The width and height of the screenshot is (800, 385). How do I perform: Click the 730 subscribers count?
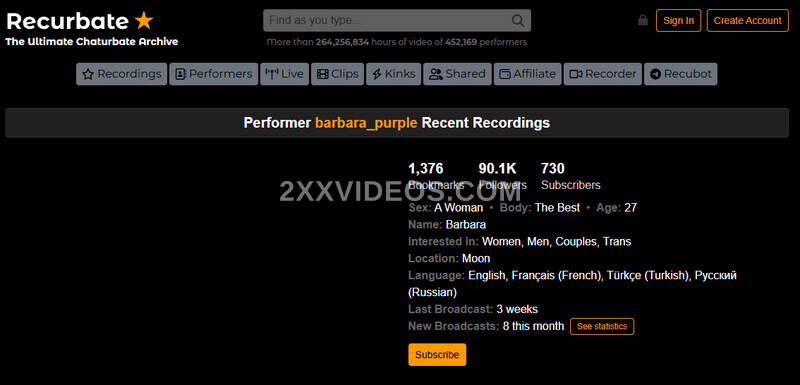click(x=553, y=168)
